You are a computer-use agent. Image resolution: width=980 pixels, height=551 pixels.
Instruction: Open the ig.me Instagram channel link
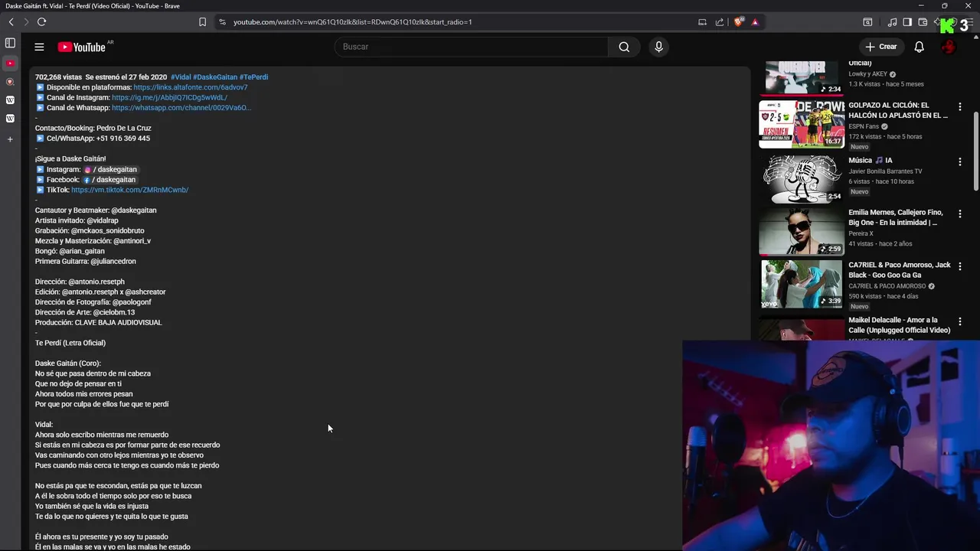click(169, 98)
